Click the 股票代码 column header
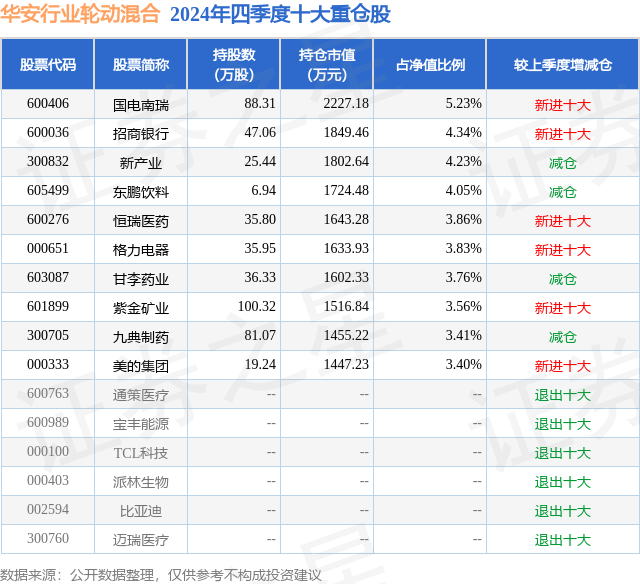Screen dimensions: 640x584 point(48,64)
